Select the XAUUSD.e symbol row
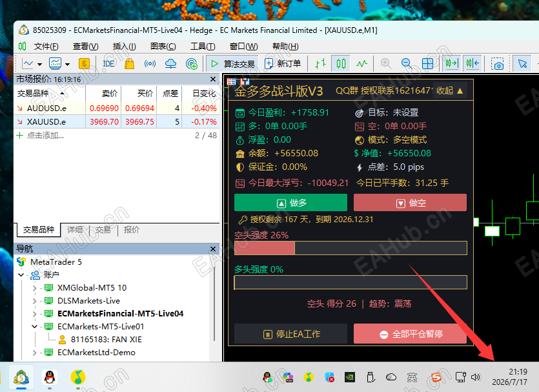Viewport: 539px width, 392px height. click(x=117, y=121)
